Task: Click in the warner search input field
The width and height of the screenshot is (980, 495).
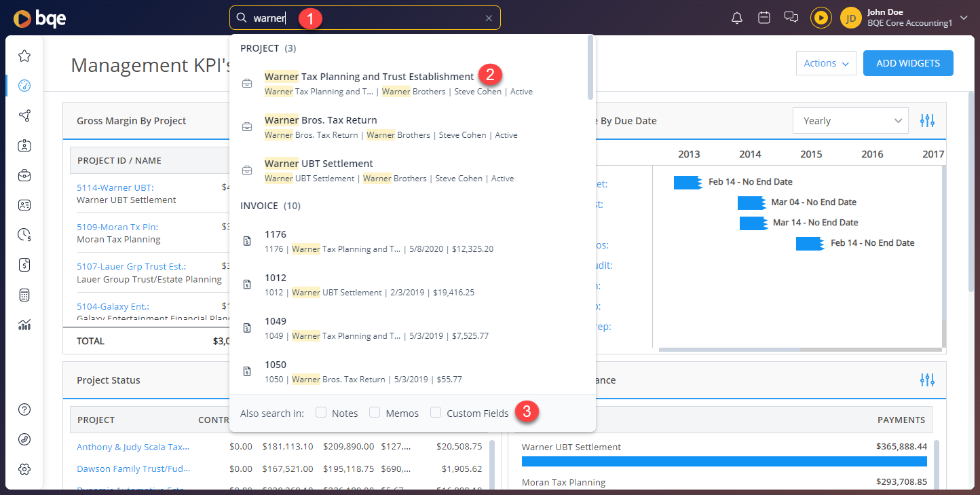Action: pyautogui.click(x=366, y=18)
